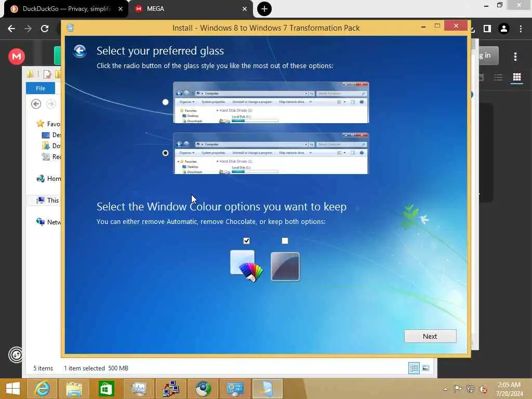The height and width of the screenshot is (399, 532).
Task: Click the network tray icon
Action: tap(470, 389)
